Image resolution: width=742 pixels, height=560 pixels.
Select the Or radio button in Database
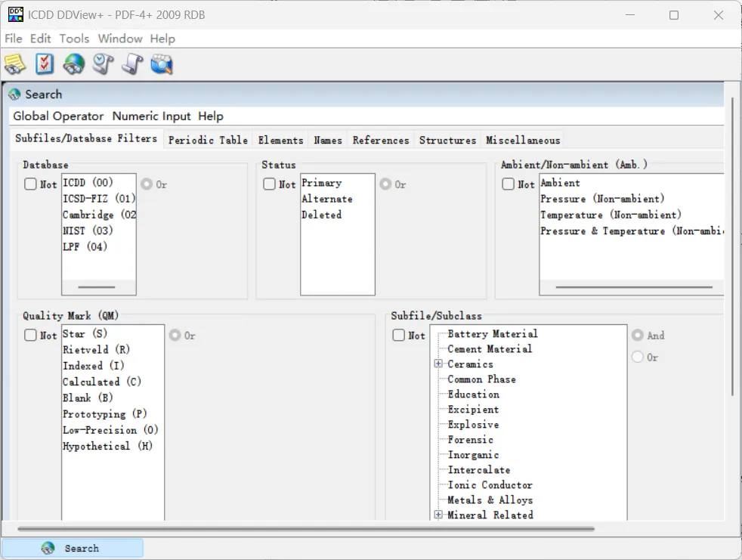[x=147, y=184]
